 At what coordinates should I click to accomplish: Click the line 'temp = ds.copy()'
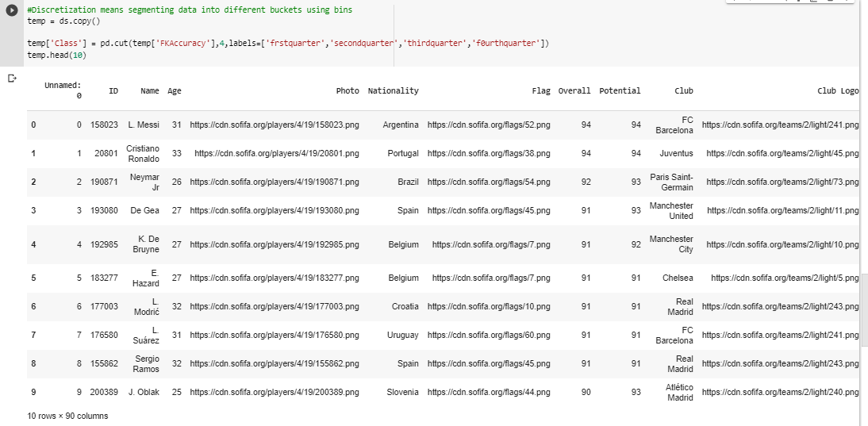click(x=63, y=21)
